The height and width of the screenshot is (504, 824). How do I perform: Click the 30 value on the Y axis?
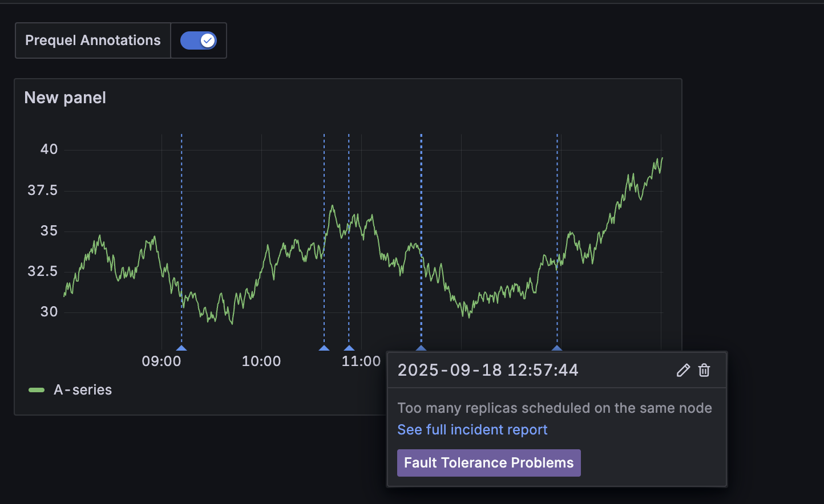(x=49, y=312)
